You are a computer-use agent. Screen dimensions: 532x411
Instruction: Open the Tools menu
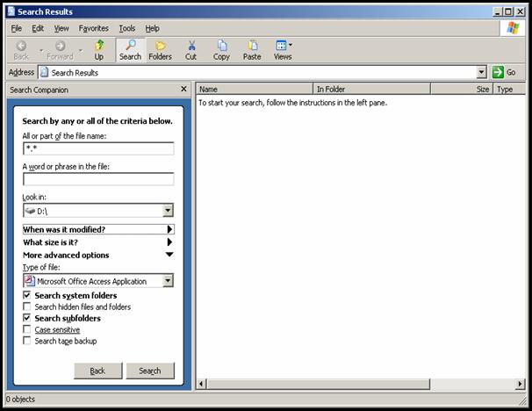point(127,28)
